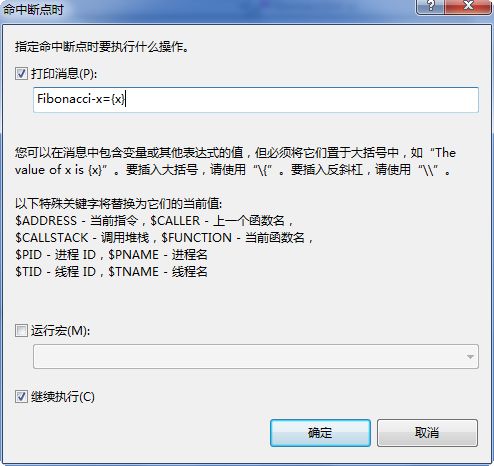This screenshot has width=494, height=466.
Task: Click inside the print message text field
Action: click(x=256, y=100)
